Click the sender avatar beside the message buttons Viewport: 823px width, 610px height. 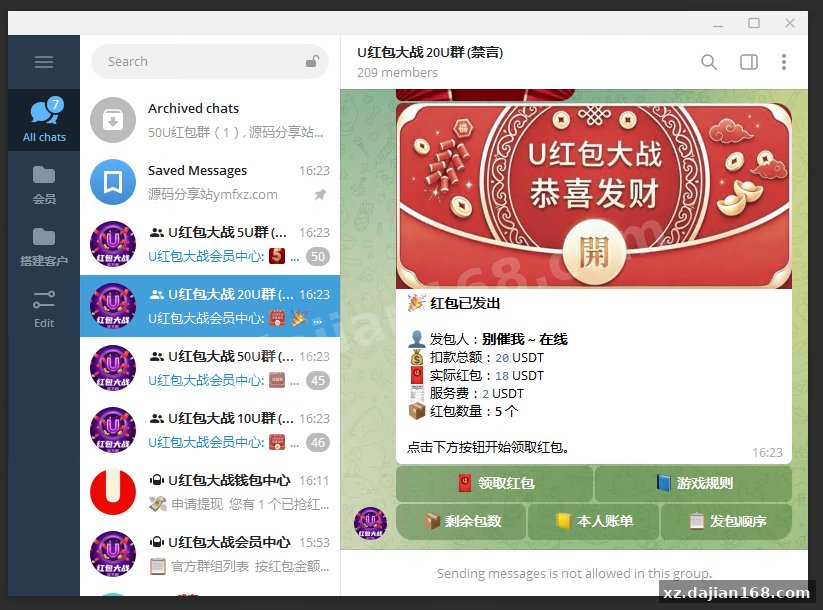[370, 523]
